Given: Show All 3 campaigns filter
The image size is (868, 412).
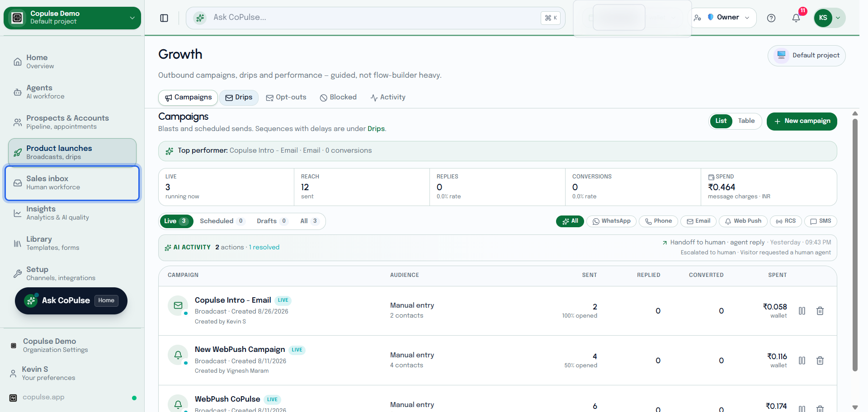Looking at the screenshot, I should click(309, 221).
